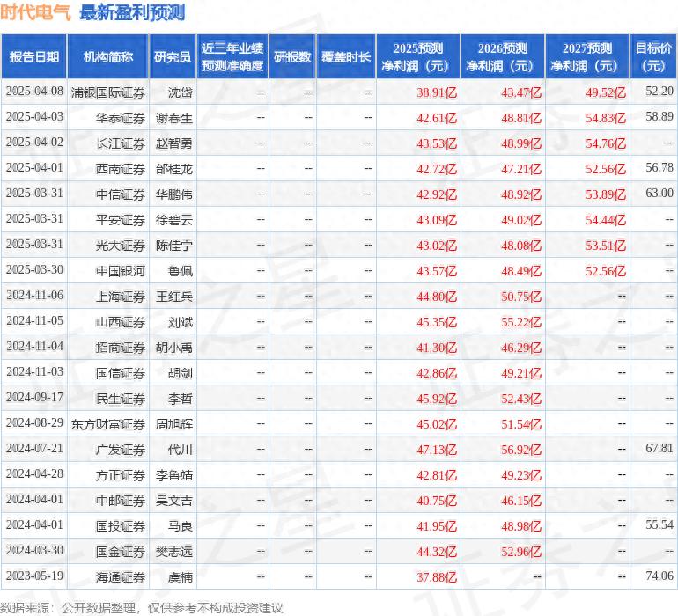
Task: Click the target price 52.20
Action: pyautogui.click(x=660, y=91)
